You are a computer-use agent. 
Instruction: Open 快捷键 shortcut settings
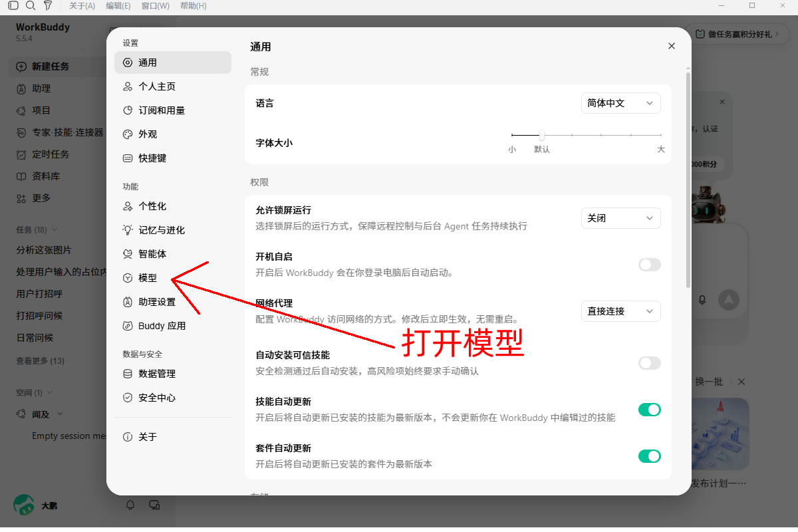point(173,158)
